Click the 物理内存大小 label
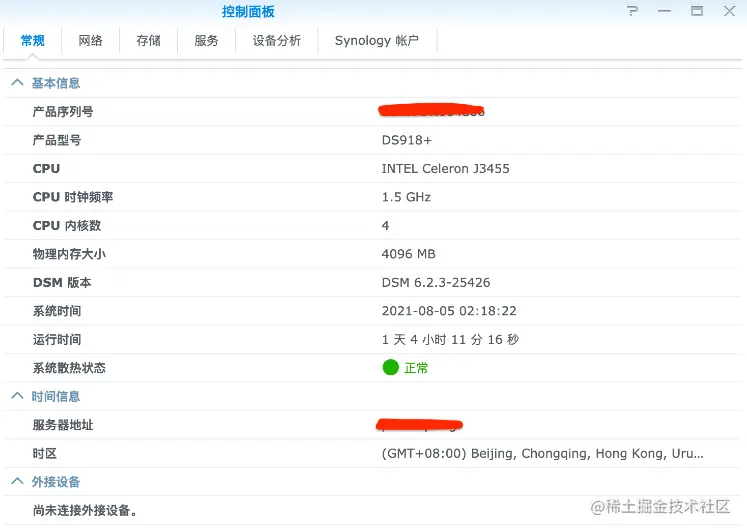 click(x=69, y=254)
